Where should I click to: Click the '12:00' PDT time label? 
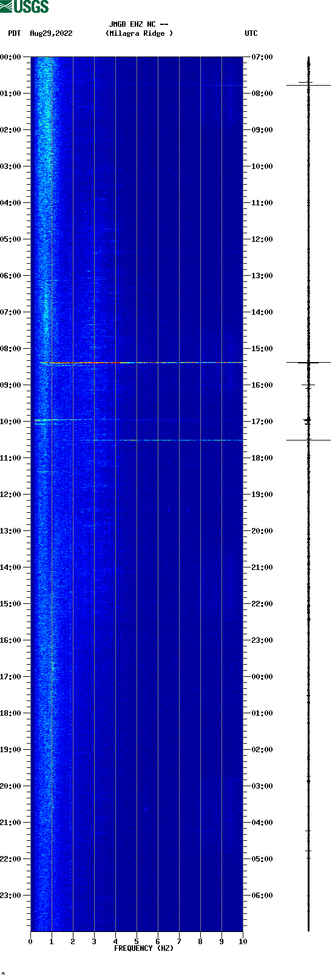click(x=11, y=495)
